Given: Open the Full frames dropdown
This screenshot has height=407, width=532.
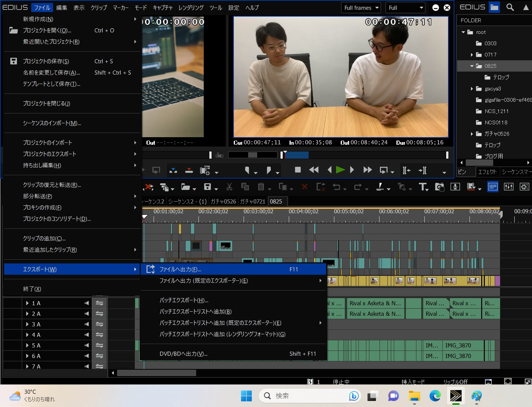Looking at the screenshot, I should 360,8.
